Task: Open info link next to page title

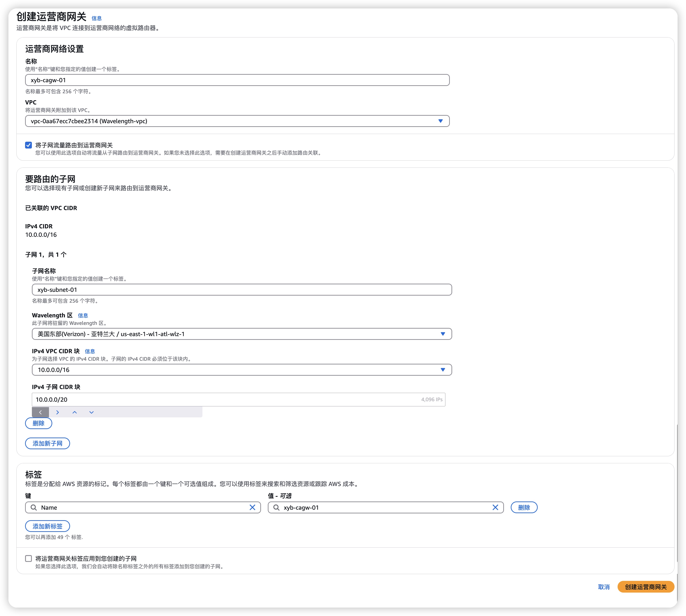Action: pyautogui.click(x=97, y=18)
